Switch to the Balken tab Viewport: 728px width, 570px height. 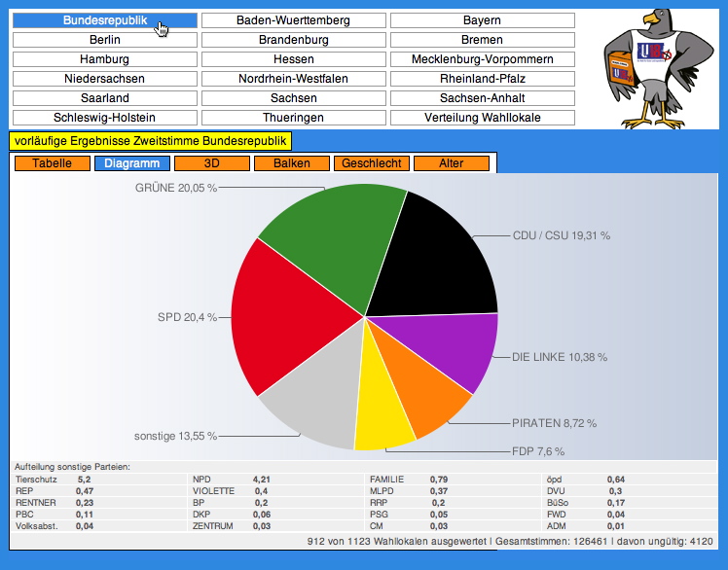click(292, 163)
